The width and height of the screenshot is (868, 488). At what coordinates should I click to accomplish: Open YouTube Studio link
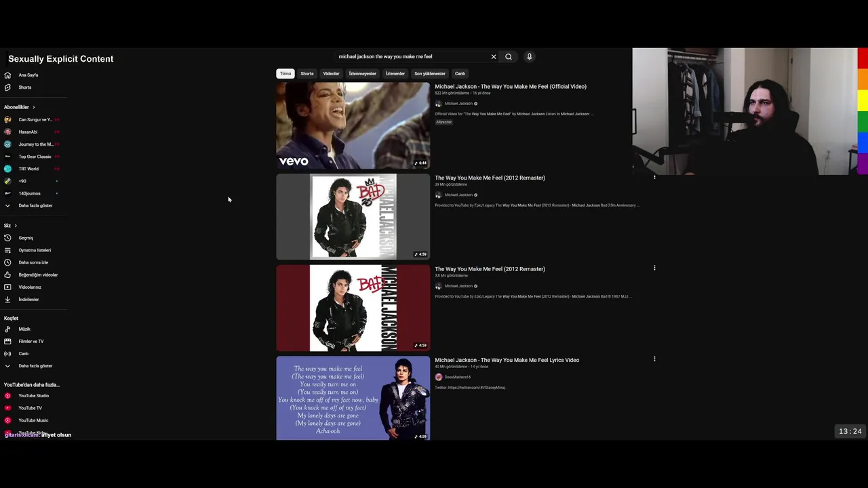click(33, 396)
